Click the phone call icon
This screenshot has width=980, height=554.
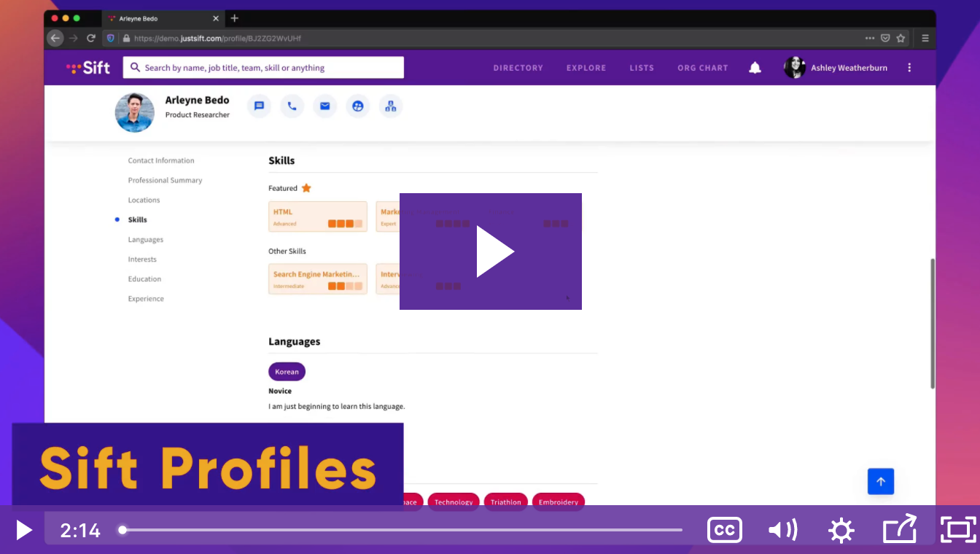tap(292, 106)
